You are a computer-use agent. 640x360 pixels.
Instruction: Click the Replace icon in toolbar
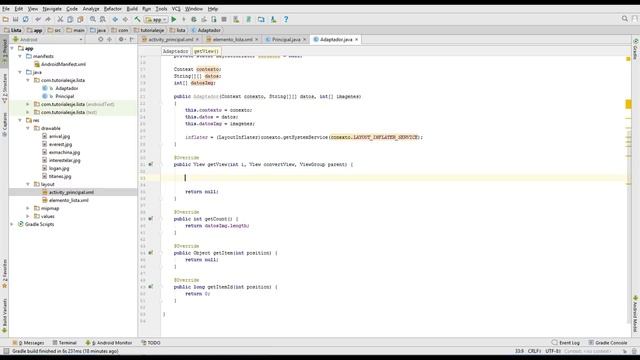point(102,19)
